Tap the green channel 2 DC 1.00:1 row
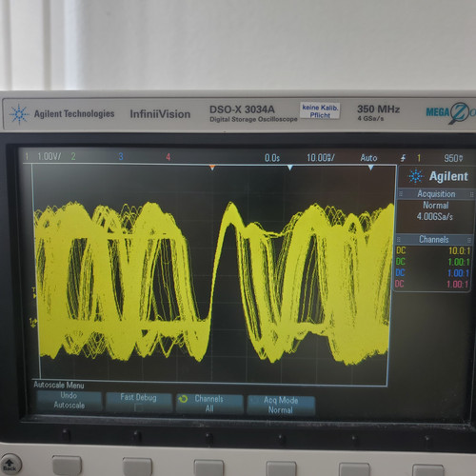Viewport: 476px width, 476px height. coord(432,262)
